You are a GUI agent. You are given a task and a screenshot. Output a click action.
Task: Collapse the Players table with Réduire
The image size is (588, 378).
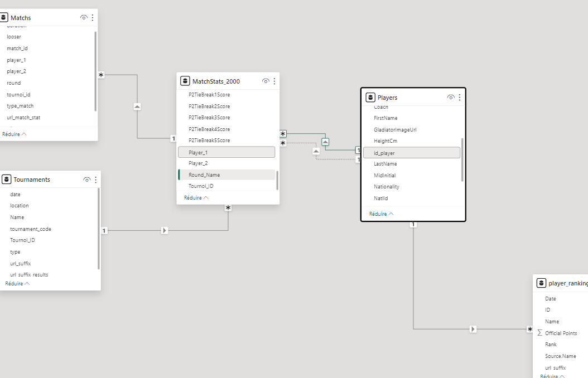coord(382,214)
